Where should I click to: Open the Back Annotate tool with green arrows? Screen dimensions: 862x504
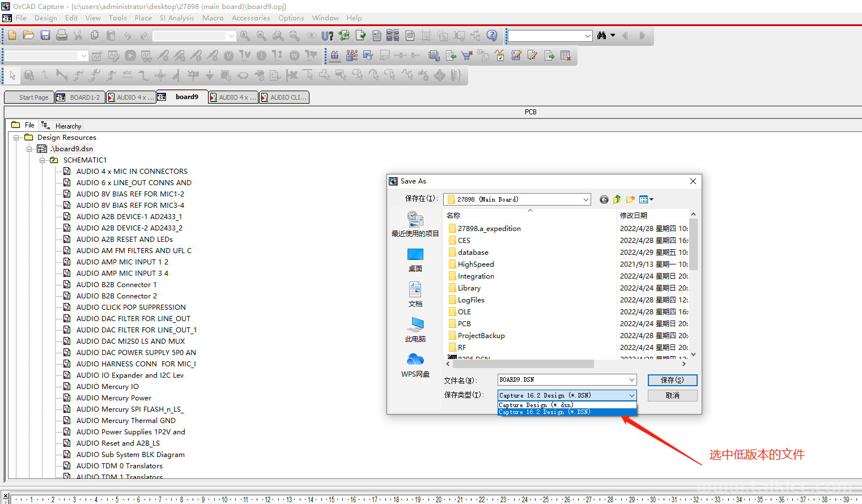click(344, 36)
